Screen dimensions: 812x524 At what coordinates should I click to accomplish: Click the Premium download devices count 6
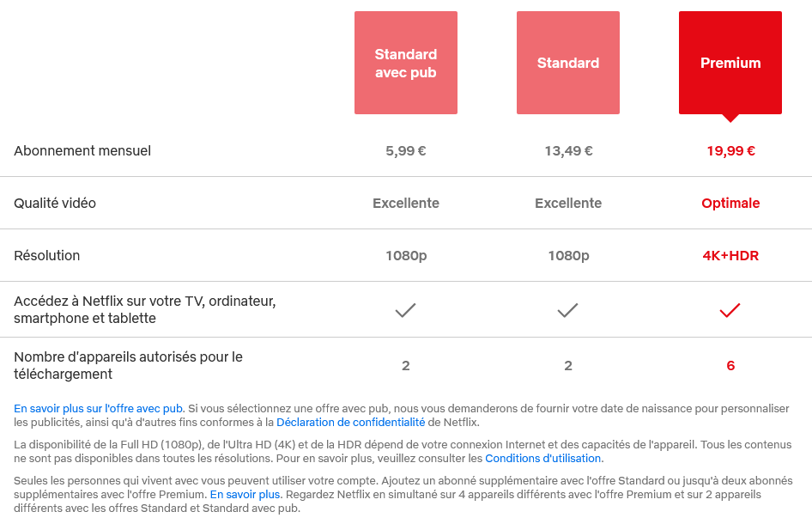(x=730, y=366)
